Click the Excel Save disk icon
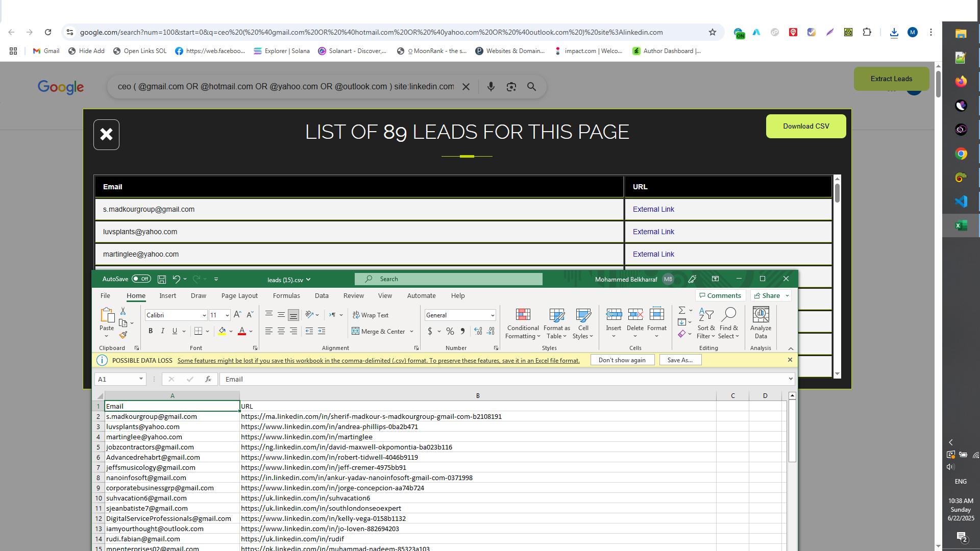Image resolution: width=980 pixels, height=551 pixels. (x=162, y=279)
